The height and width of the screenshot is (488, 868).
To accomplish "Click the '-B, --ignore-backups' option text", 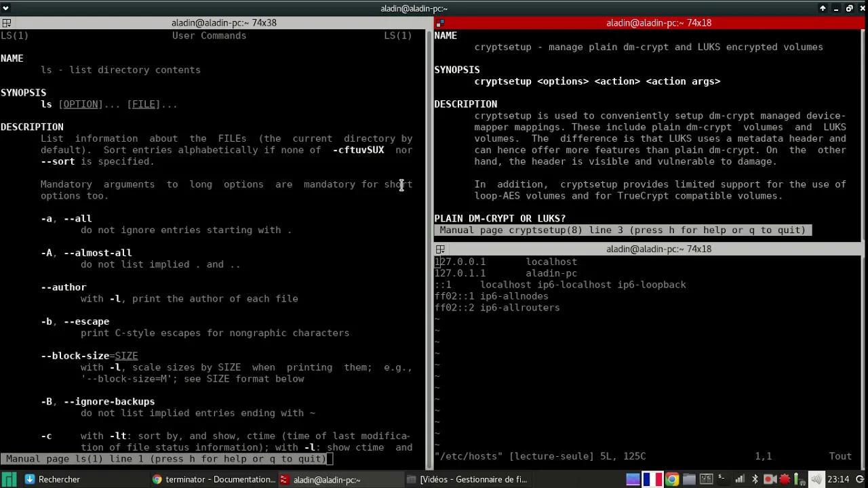I will (x=98, y=401).
